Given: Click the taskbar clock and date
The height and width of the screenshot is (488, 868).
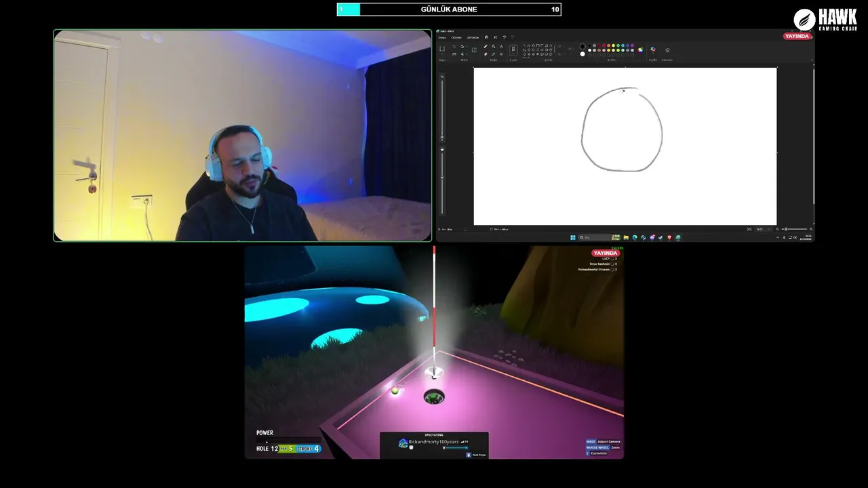Looking at the screenshot, I should pos(806,237).
